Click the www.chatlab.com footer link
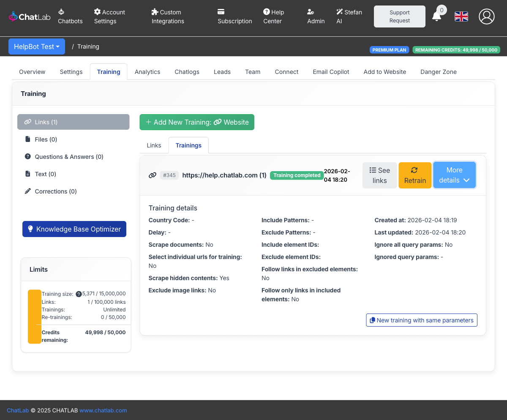This screenshot has width=507, height=420. (103, 410)
